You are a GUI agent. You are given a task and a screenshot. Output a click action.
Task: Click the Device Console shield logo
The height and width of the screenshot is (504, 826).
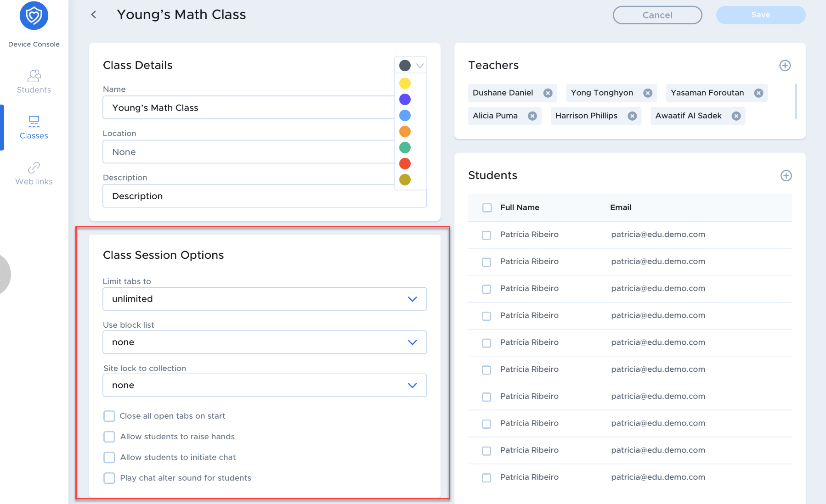pyautogui.click(x=34, y=16)
